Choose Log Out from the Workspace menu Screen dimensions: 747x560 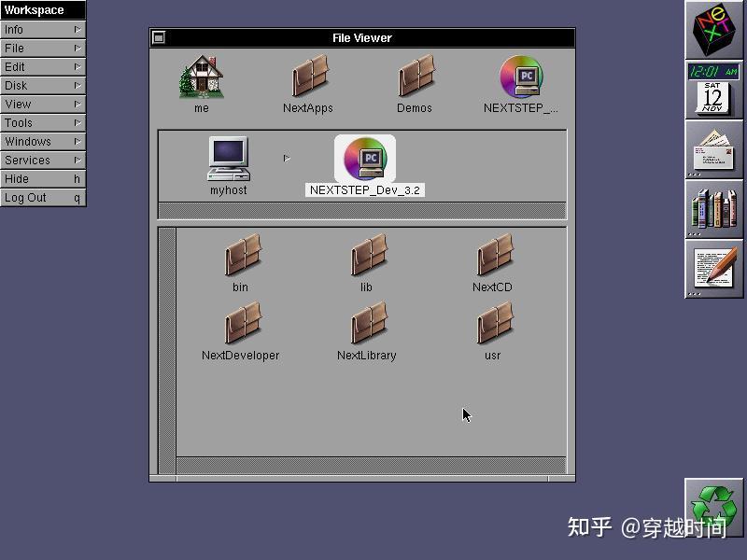pos(43,198)
